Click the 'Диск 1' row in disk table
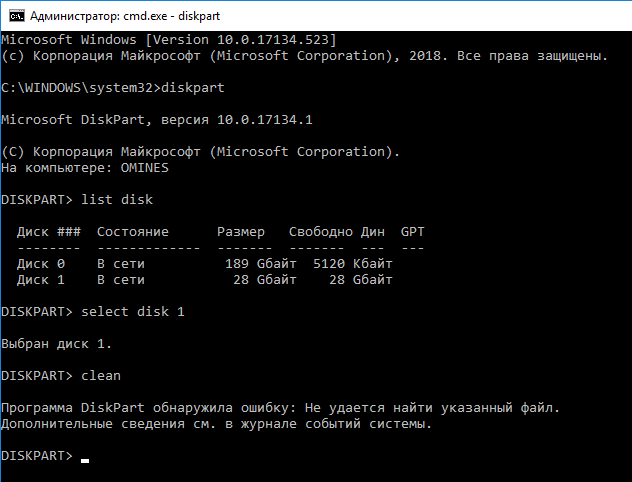Screen dimensions: 632x482 tap(204, 280)
